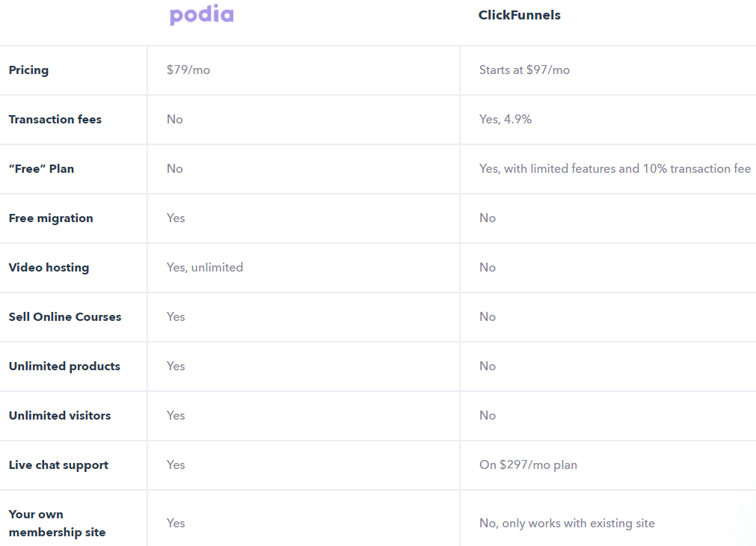Select the Unlimited visitors label
This screenshot has height=546, width=756.
(x=60, y=415)
